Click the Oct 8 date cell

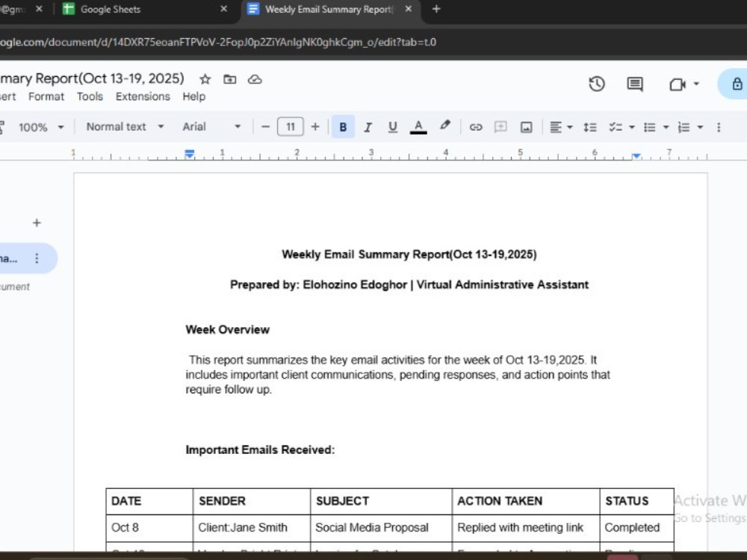[x=149, y=528]
